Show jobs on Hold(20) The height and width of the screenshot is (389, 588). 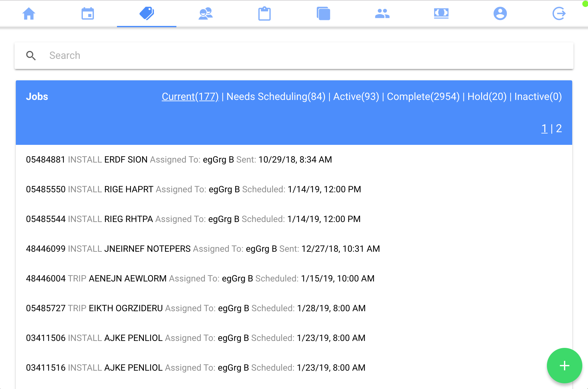point(487,96)
